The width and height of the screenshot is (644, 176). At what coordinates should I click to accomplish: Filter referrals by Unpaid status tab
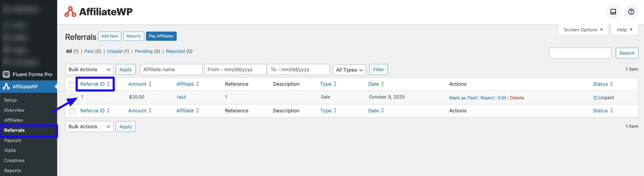pos(114,51)
